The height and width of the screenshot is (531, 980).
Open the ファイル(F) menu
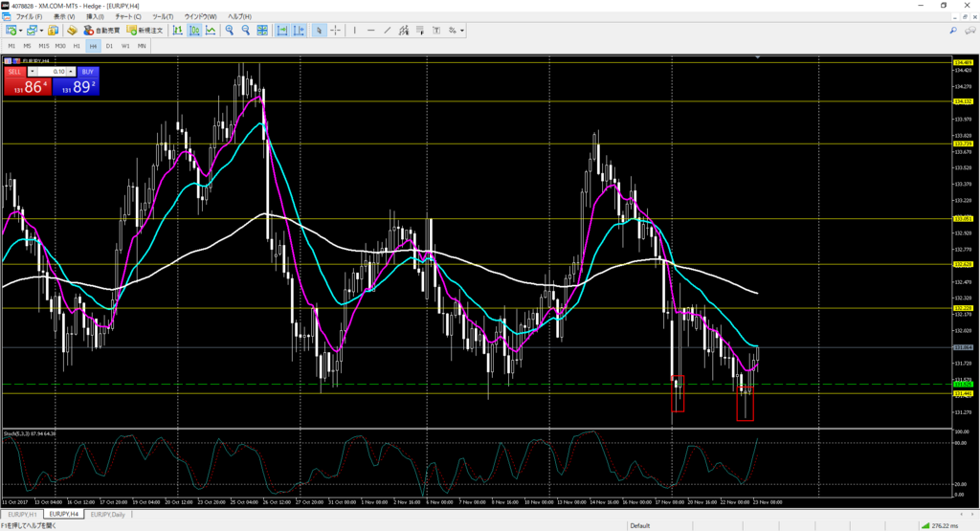30,16
